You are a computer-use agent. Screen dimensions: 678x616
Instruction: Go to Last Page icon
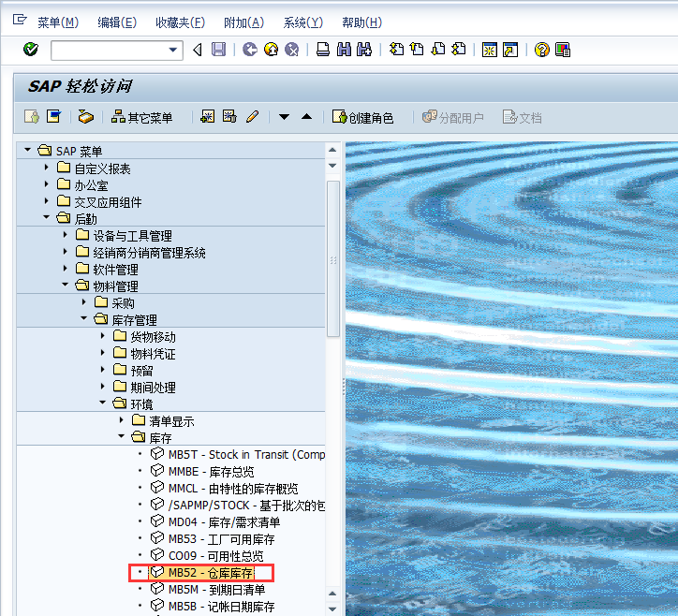click(x=459, y=50)
